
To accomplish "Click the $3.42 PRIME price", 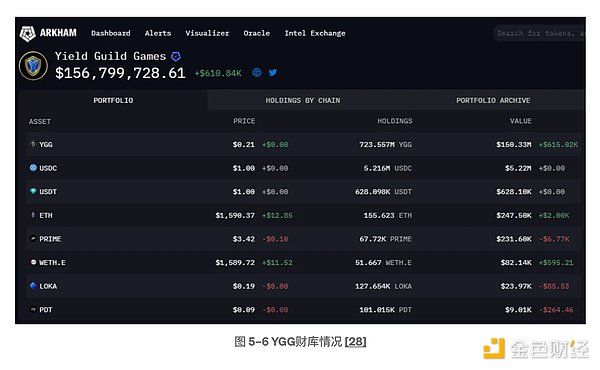I will coord(244,239).
